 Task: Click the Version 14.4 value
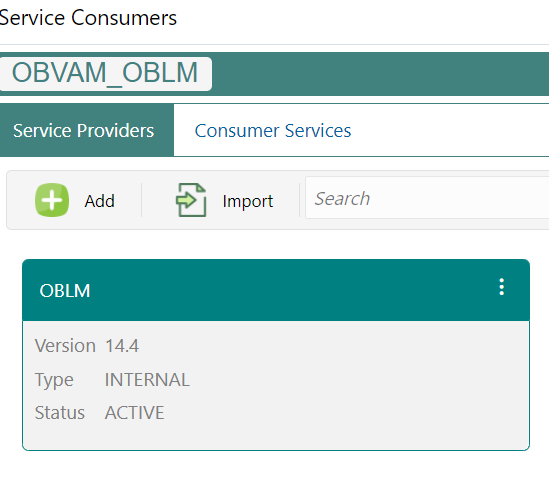pos(122,346)
